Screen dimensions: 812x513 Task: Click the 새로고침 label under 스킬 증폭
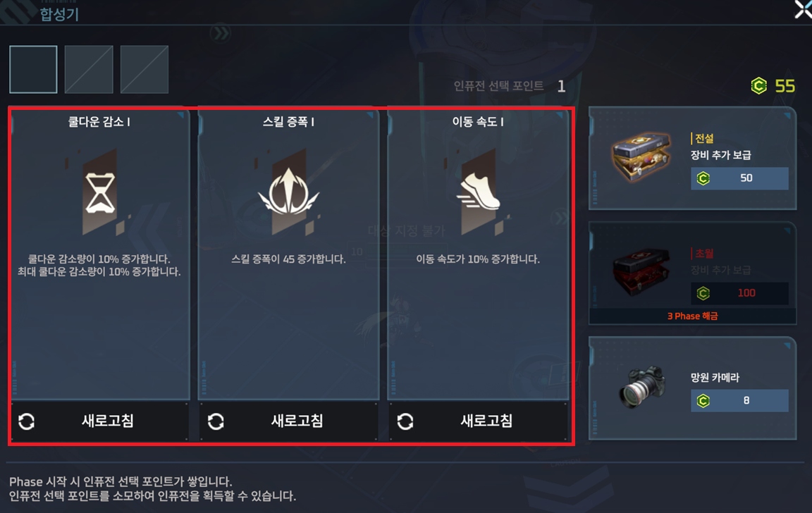[297, 421]
